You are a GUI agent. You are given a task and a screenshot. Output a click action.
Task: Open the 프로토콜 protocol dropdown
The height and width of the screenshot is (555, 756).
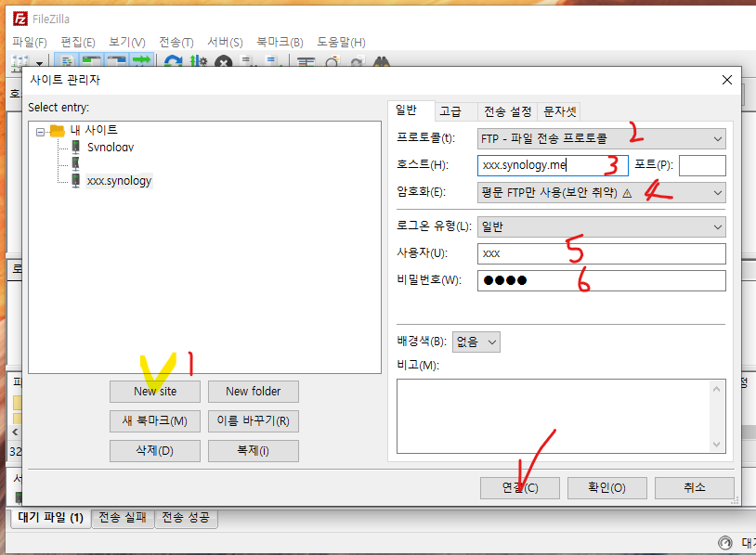(601, 139)
